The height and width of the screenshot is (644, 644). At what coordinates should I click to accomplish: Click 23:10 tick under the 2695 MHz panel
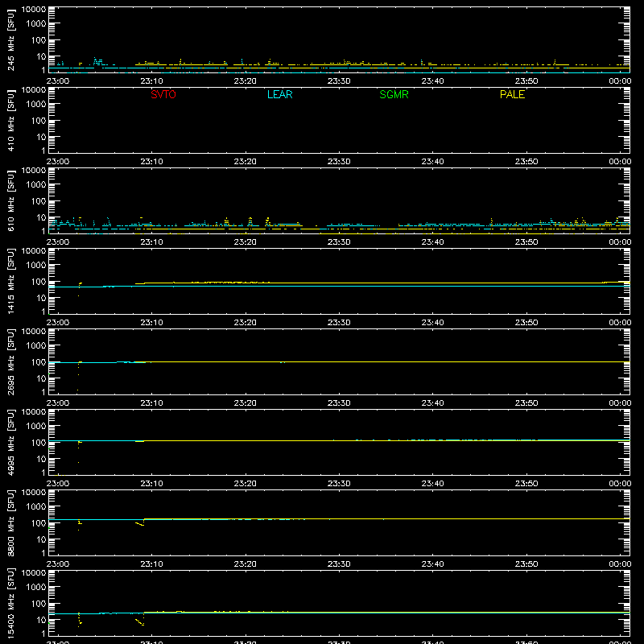(151, 403)
